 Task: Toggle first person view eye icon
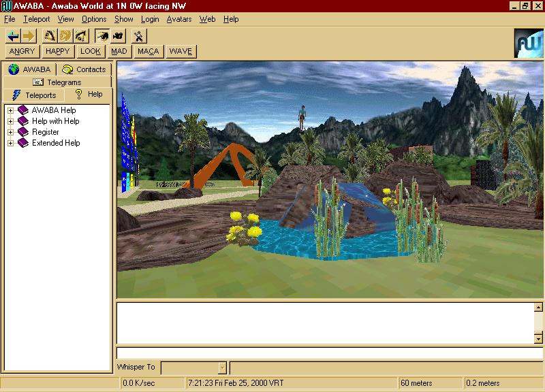point(102,36)
